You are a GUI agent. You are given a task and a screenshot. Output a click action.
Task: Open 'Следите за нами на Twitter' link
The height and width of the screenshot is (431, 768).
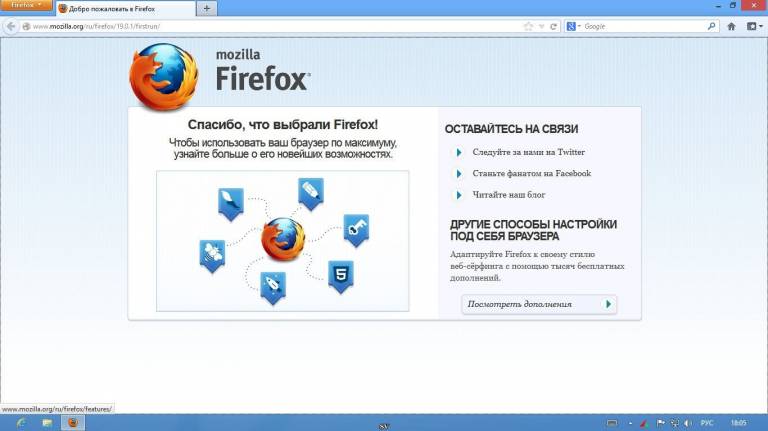pyautogui.click(x=528, y=152)
